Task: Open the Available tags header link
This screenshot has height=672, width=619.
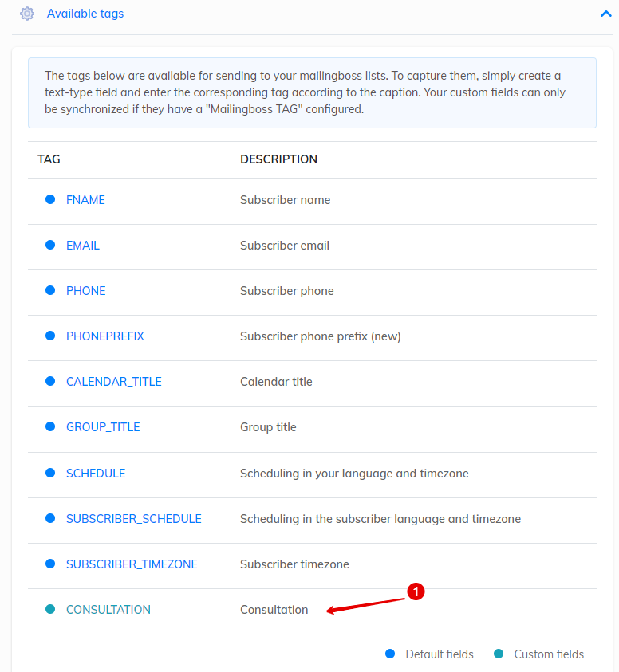Action: 85,14
